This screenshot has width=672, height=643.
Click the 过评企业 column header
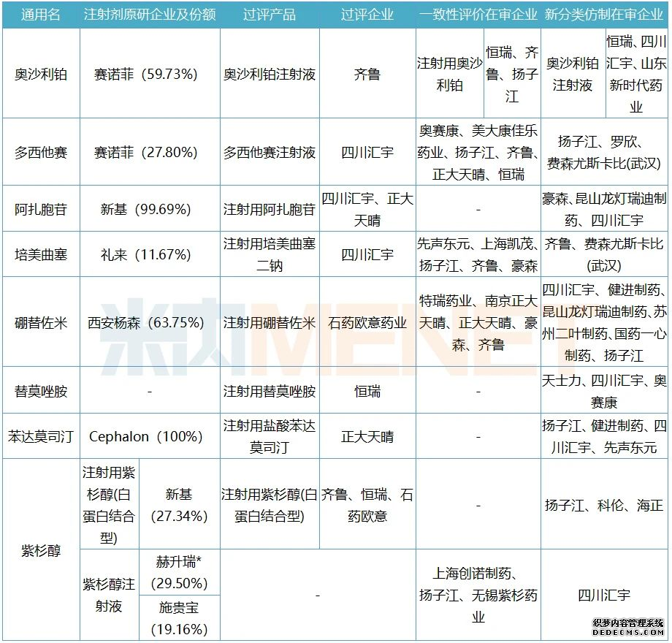[x=367, y=14]
